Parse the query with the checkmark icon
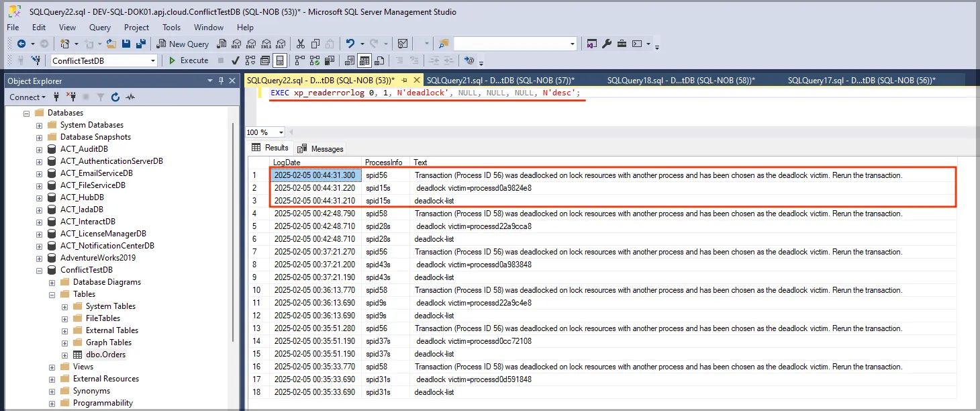This screenshot has width=980, height=411. point(235,60)
